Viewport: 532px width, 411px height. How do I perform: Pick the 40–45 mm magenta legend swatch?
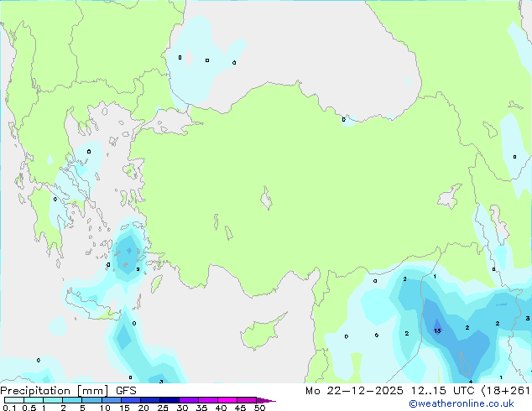[227, 400]
